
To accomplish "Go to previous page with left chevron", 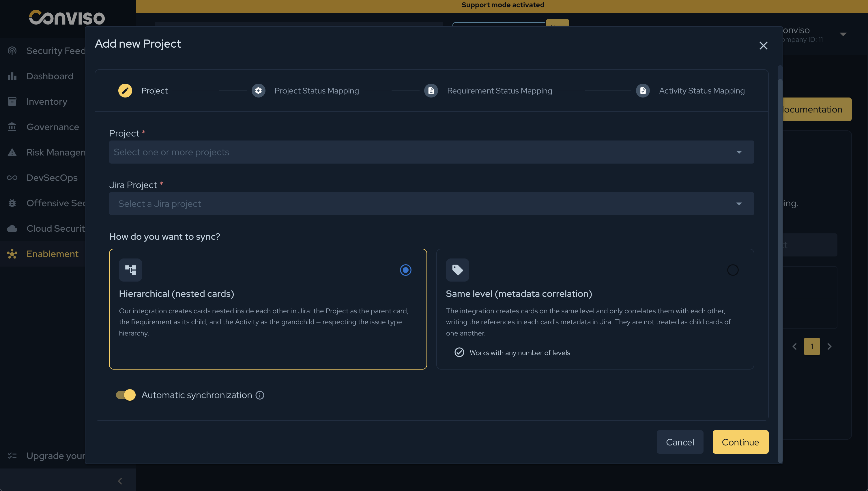I will point(795,346).
